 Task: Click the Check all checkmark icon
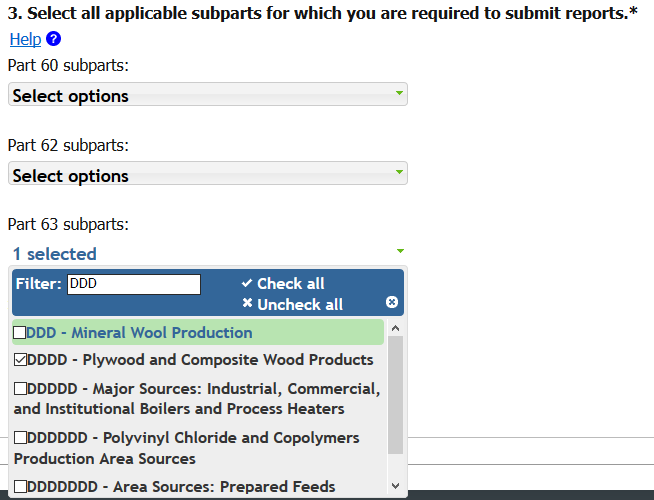(247, 283)
